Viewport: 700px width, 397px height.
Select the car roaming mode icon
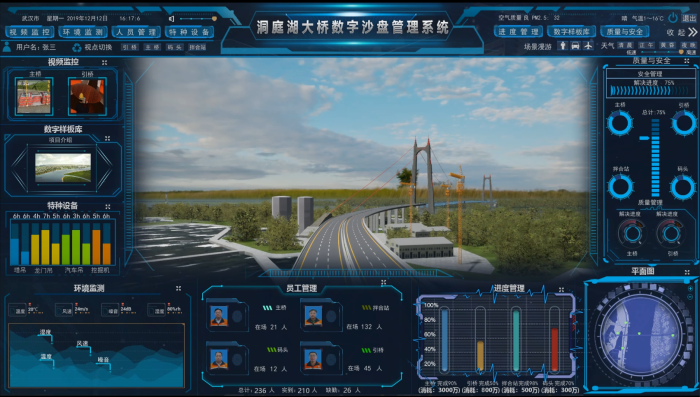[x=575, y=46]
